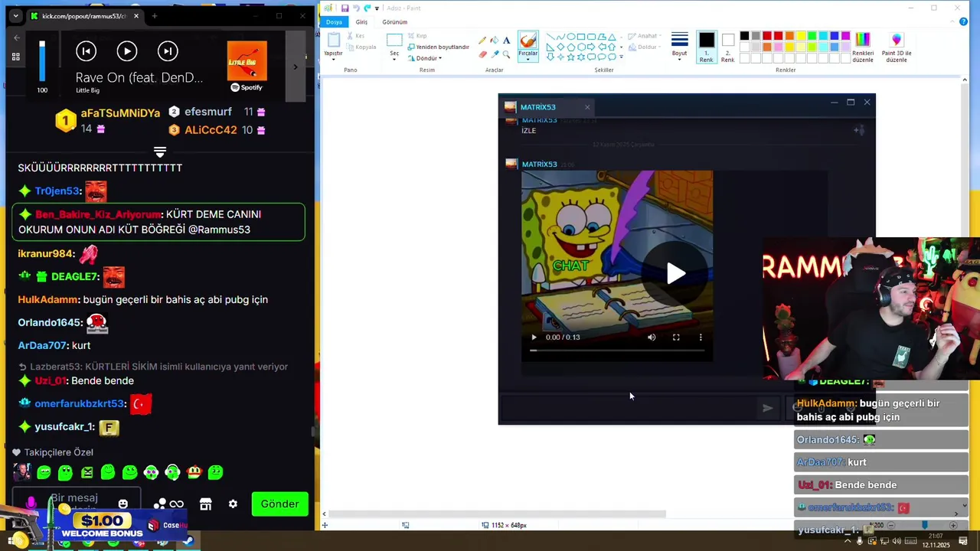Screen dimensions: 980x551
Task: Select the MATRIX53 chat tab
Action: coord(547,107)
